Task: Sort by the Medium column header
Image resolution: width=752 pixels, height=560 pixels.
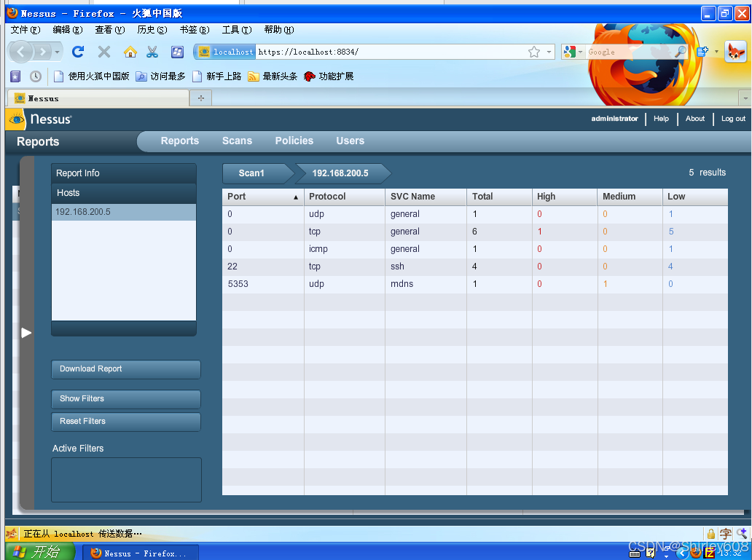Action: click(630, 197)
